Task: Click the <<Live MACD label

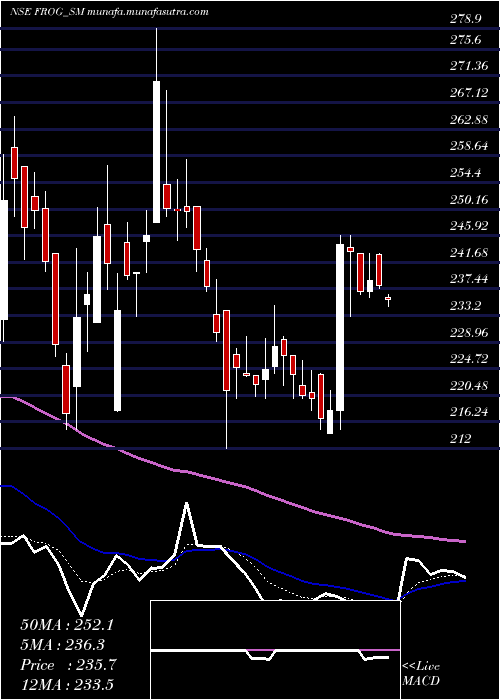Action: coord(421,673)
